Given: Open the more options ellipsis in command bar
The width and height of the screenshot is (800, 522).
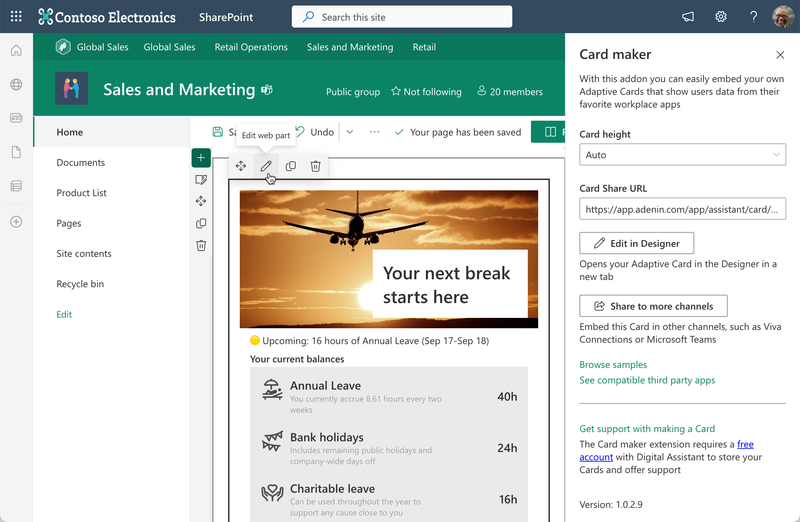Looking at the screenshot, I should [x=374, y=132].
